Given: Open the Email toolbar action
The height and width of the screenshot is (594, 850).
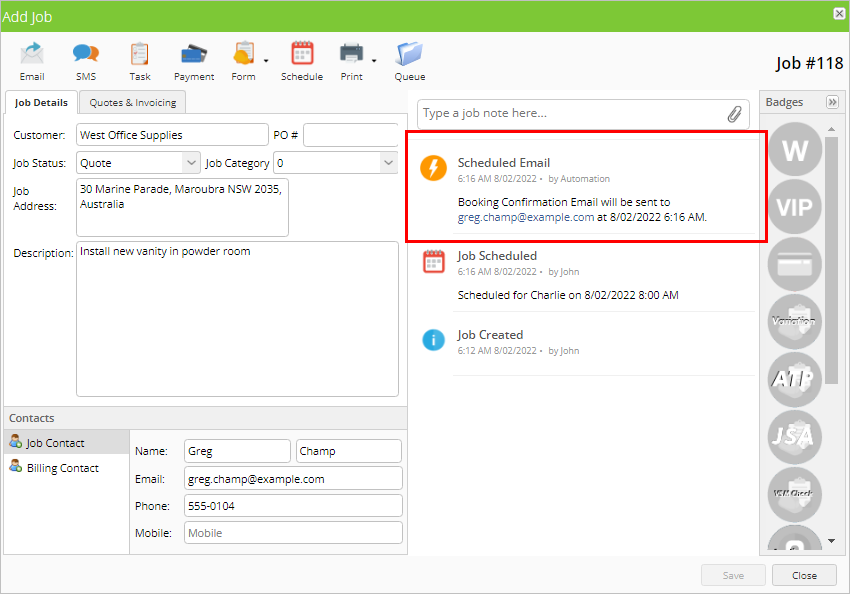Looking at the screenshot, I should pos(32,61).
